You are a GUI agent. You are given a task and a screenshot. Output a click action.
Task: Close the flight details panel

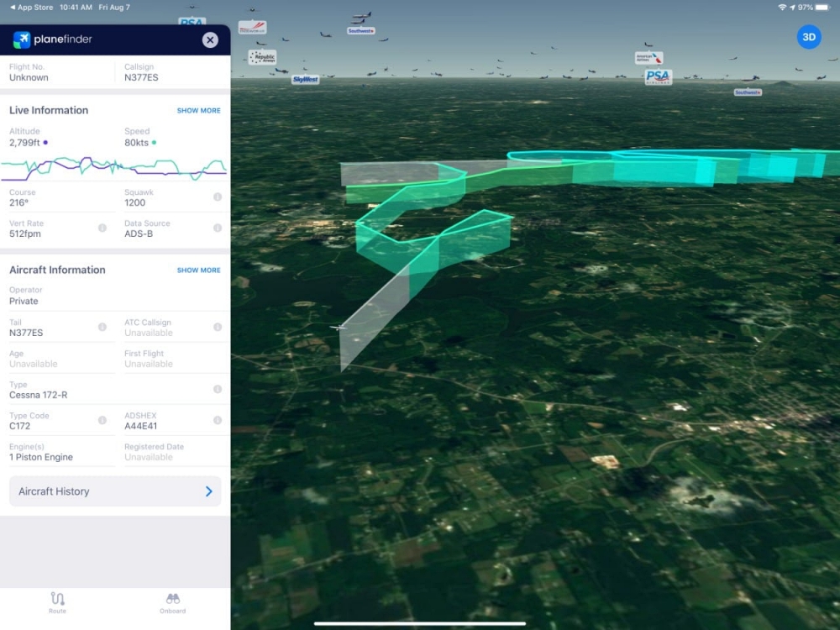tap(210, 39)
